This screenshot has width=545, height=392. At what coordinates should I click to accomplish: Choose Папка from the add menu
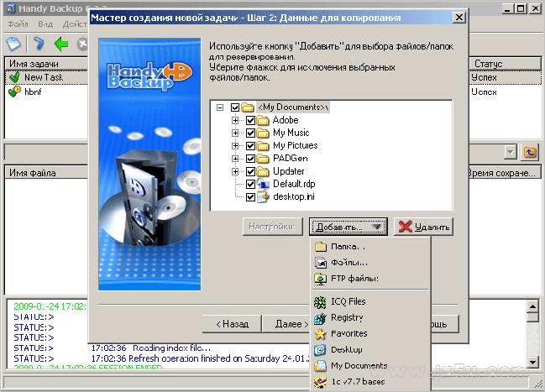pos(370,247)
